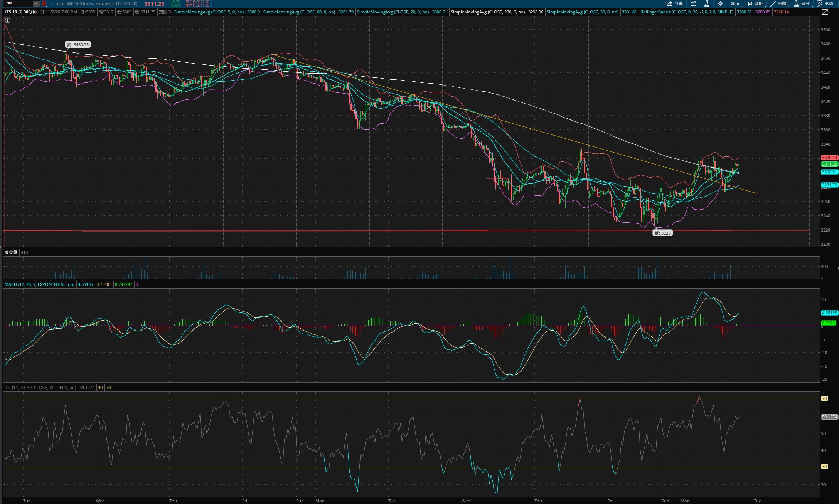839x504 pixels.
Task: Open the Drawings (绘图) menu
Action: click(778, 3)
